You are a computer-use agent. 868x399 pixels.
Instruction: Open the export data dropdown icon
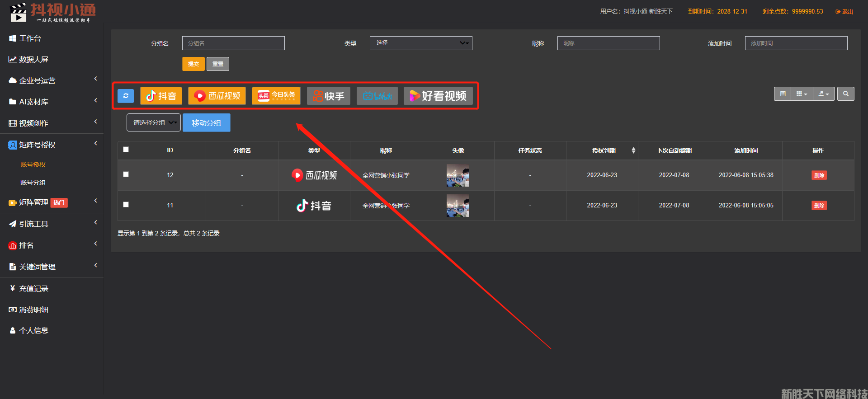824,94
